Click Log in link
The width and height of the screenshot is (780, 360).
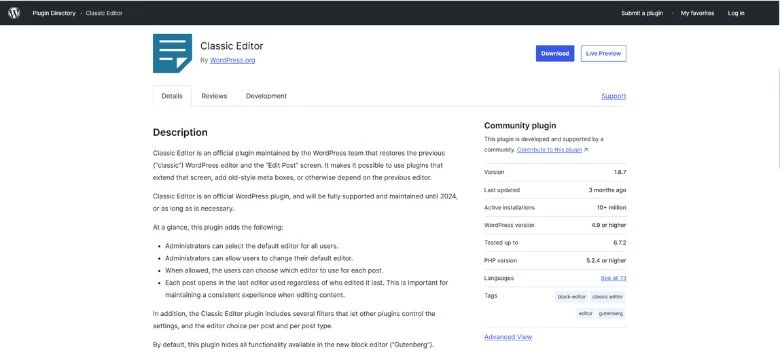736,13
